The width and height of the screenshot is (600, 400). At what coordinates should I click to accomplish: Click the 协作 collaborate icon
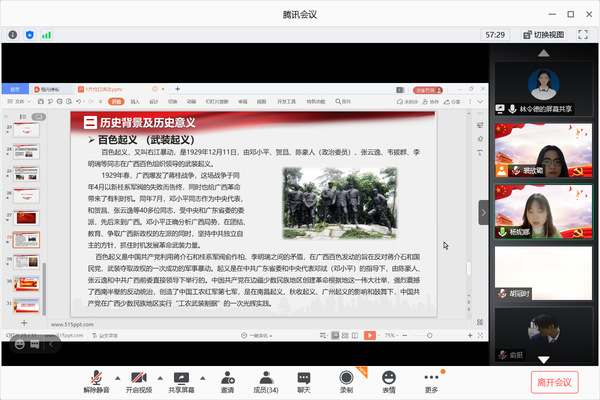click(431, 102)
